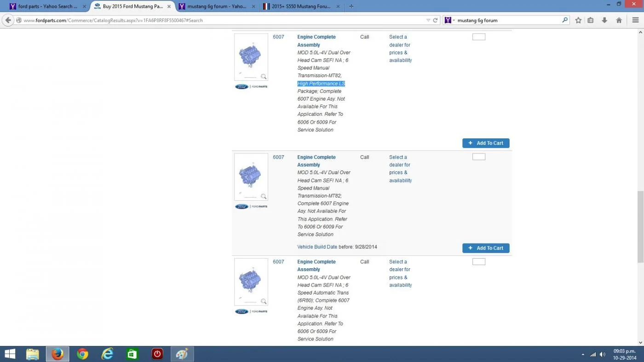Open part number 6007 for build-date 9/28/2014 item

tap(278, 157)
